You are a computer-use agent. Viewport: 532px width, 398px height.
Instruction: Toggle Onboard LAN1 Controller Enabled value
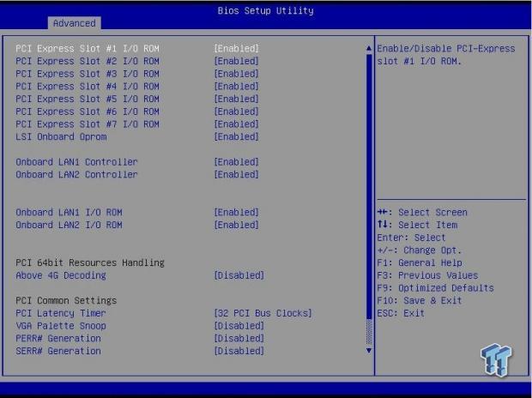point(237,162)
